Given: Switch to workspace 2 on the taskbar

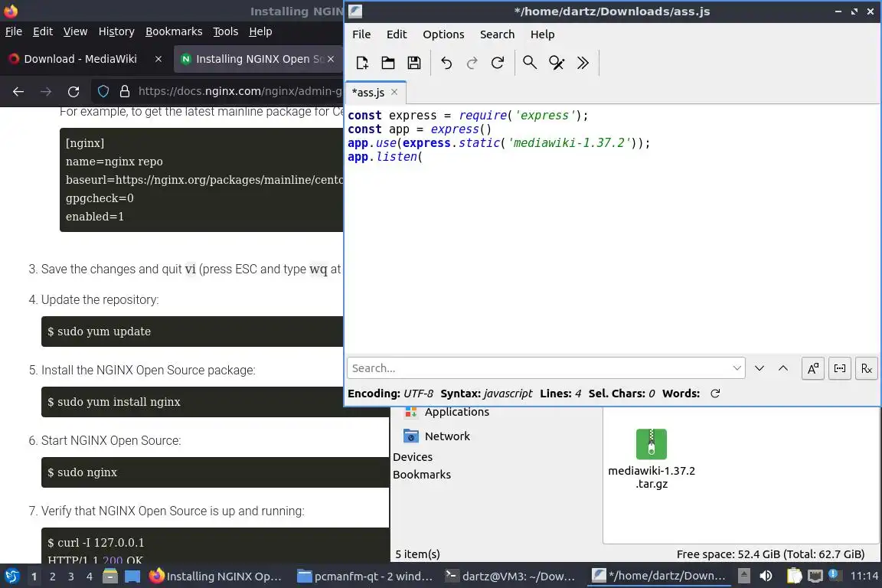Looking at the screenshot, I should 52,577.
